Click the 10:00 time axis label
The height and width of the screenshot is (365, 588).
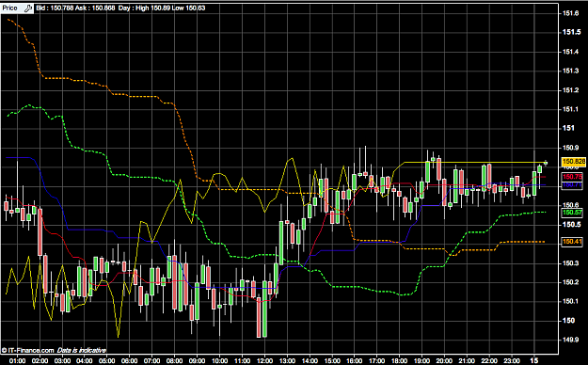[x=220, y=361]
